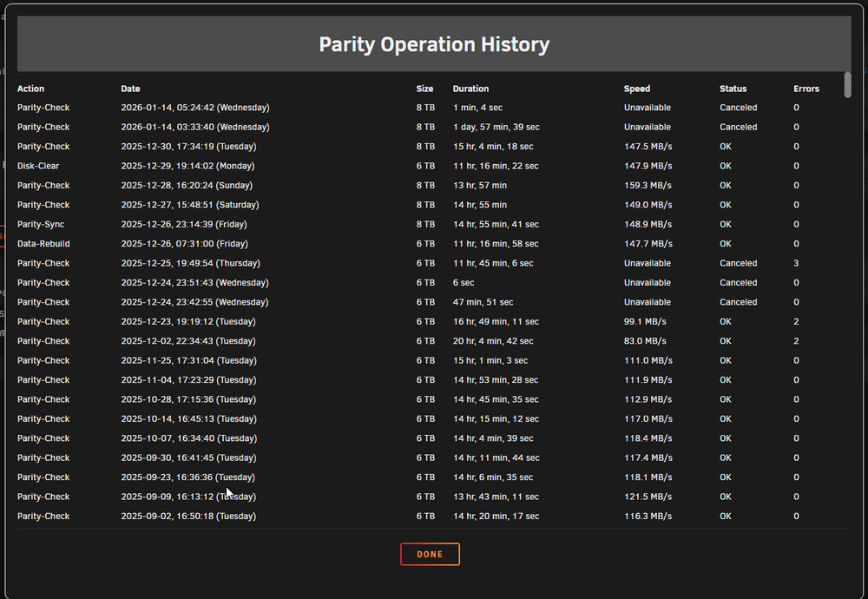
Task: Click the 47 min, 51 sec duration
Action: 483,302
